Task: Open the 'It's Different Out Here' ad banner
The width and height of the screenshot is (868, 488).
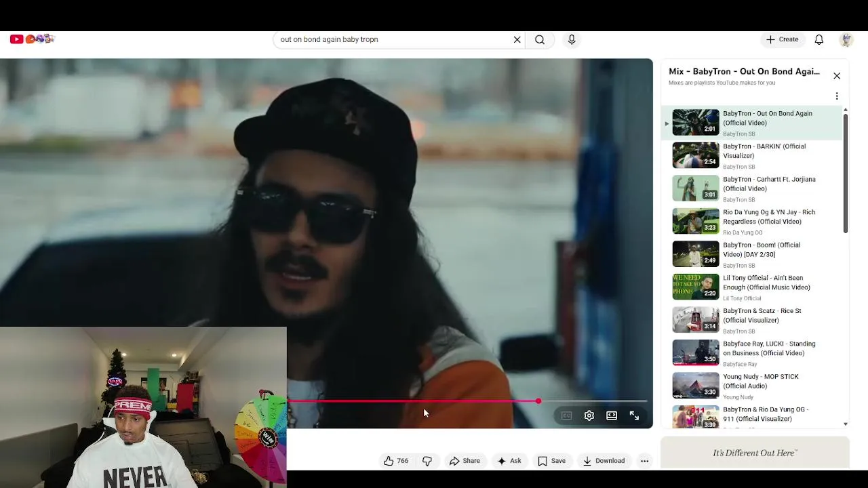Action: pos(755,452)
